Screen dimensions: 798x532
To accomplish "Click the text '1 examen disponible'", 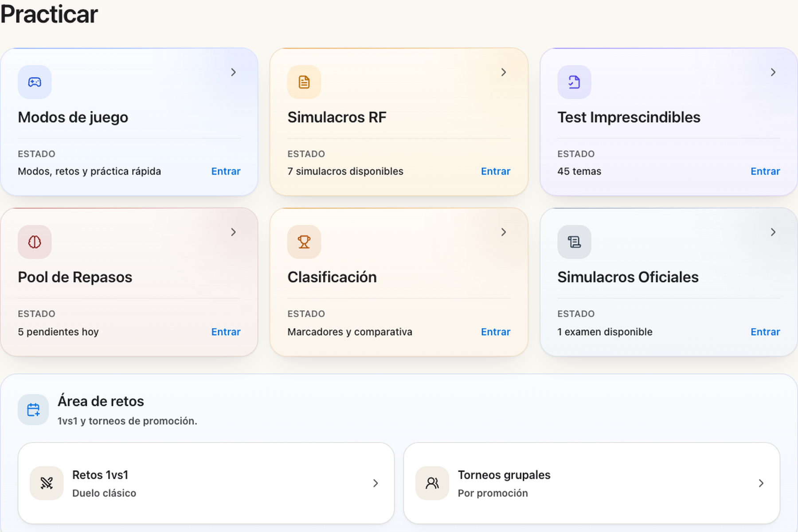I will pyautogui.click(x=605, y=332).
